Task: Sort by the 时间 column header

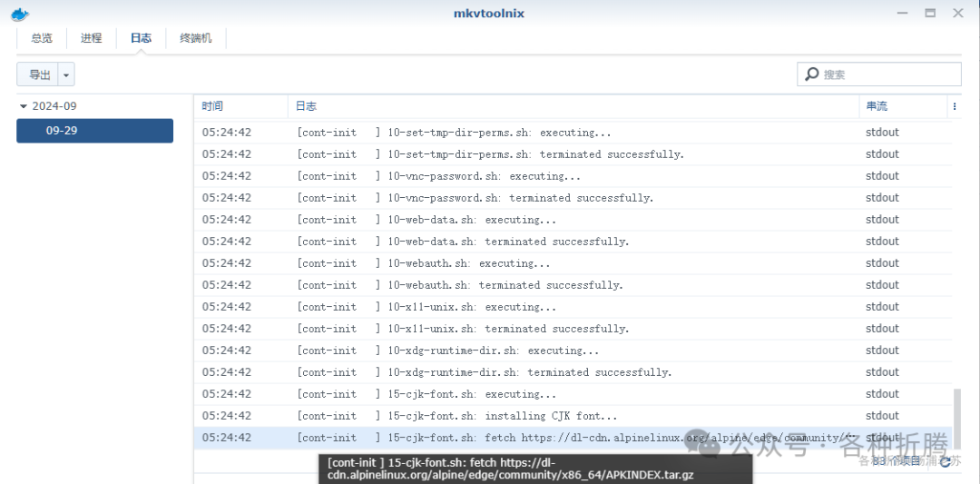Action: click(241, 106)
